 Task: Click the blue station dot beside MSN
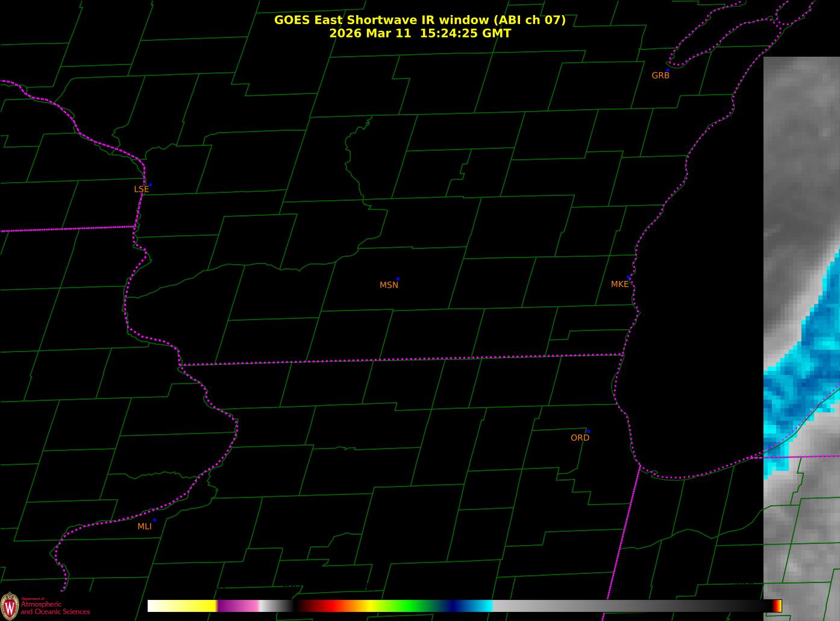[398, 279]
